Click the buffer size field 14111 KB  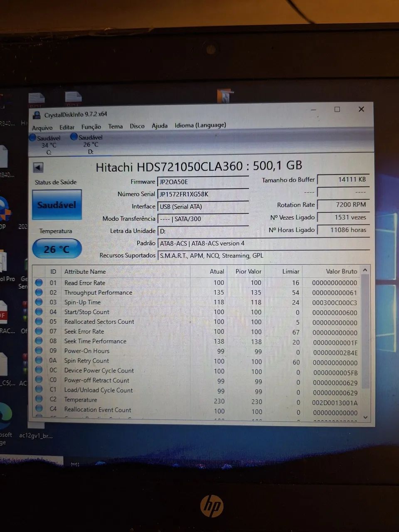pyautogui.click(x=343, y=180)
